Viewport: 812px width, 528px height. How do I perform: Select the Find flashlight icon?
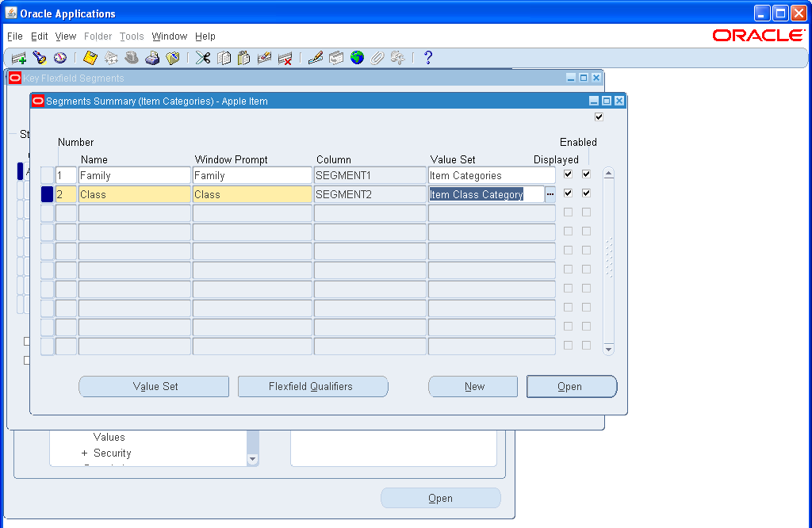[41, 57]
